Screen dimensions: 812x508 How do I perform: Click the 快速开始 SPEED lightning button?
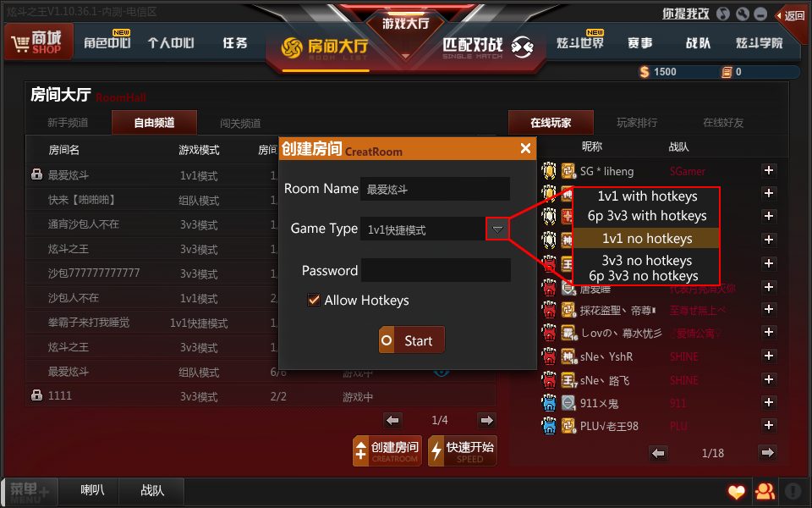pos(463,451)
